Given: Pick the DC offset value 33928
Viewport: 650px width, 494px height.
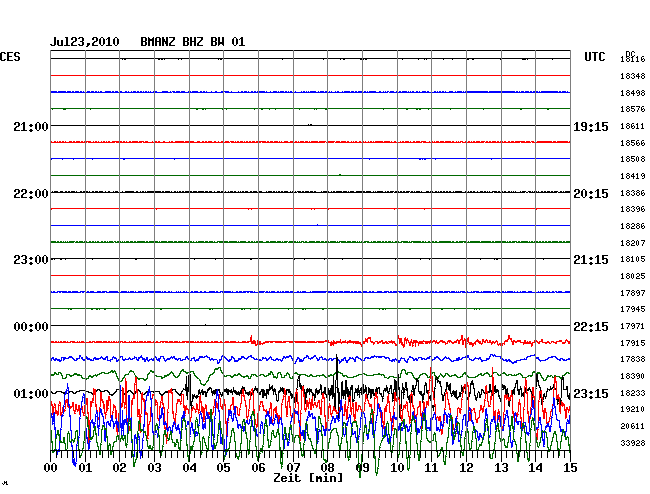Looking at the screenshot, I should click(x=633, y=443).
